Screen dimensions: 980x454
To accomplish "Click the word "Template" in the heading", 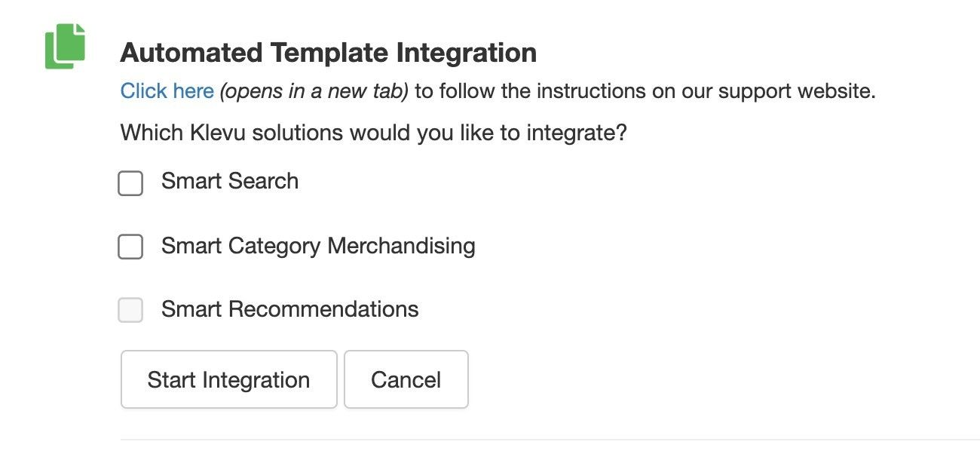I will 329,53.
